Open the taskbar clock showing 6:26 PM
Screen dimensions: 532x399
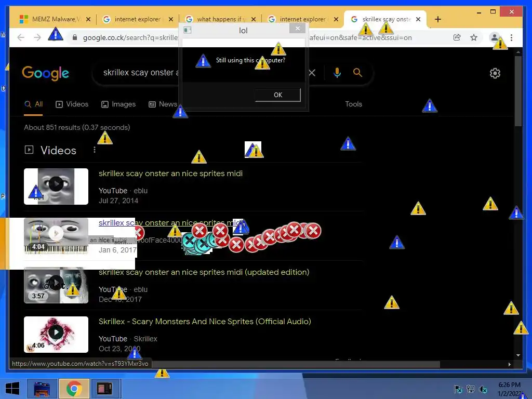click(x=510, y=389)
